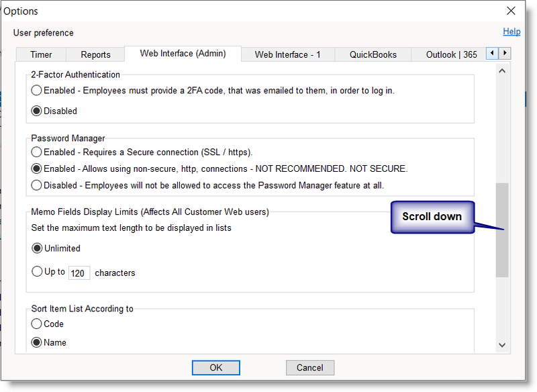Click the scrollbar down arrow

tap(501, 345)
